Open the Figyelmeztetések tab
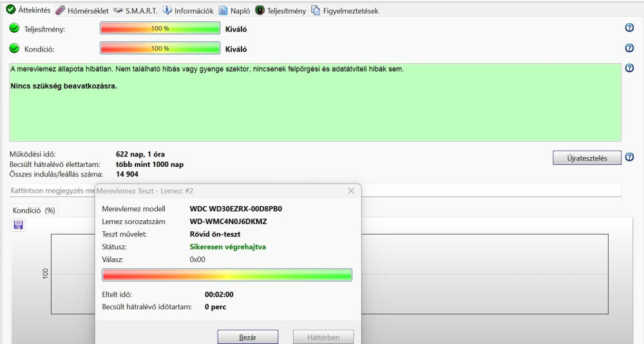 pos(345,11)
